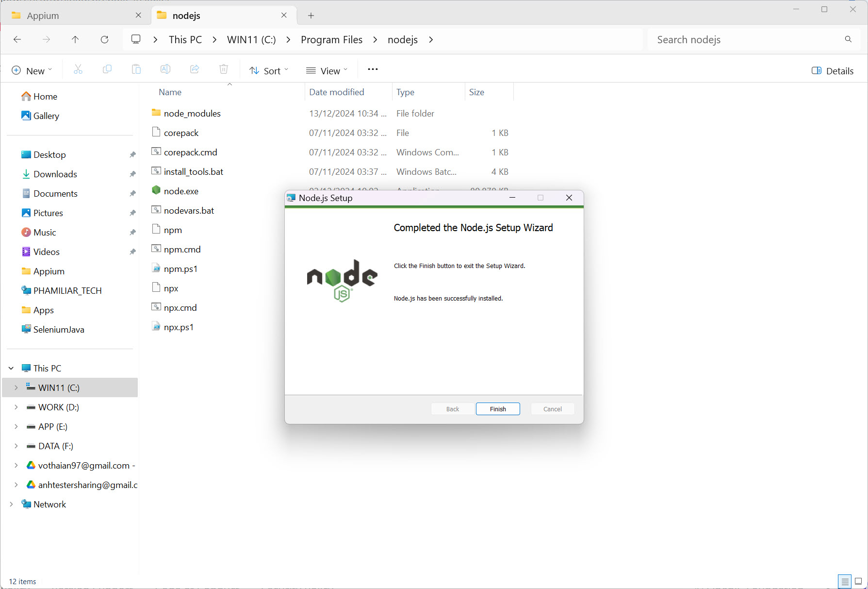This screenshot has height=589, width=868.
Task: Open the New dropdown menu
Action: point(32,70)
